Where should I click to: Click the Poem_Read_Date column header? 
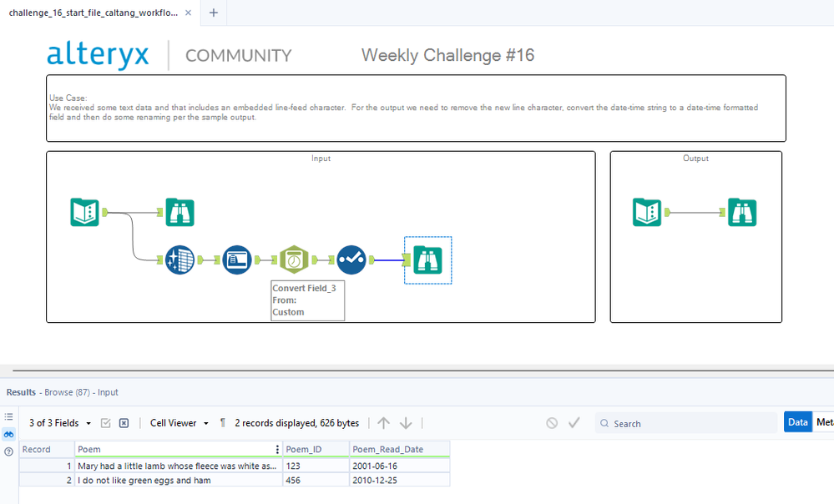(399, 449)
